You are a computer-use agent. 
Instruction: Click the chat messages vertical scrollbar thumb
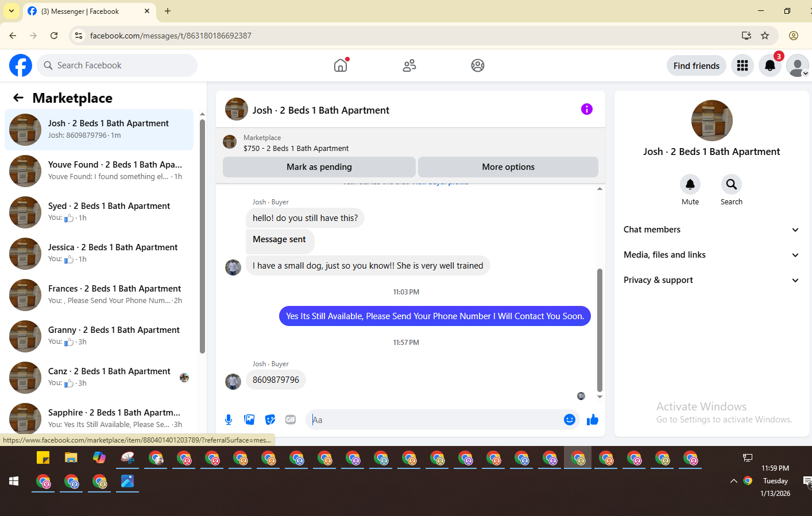tap(600, 330)
